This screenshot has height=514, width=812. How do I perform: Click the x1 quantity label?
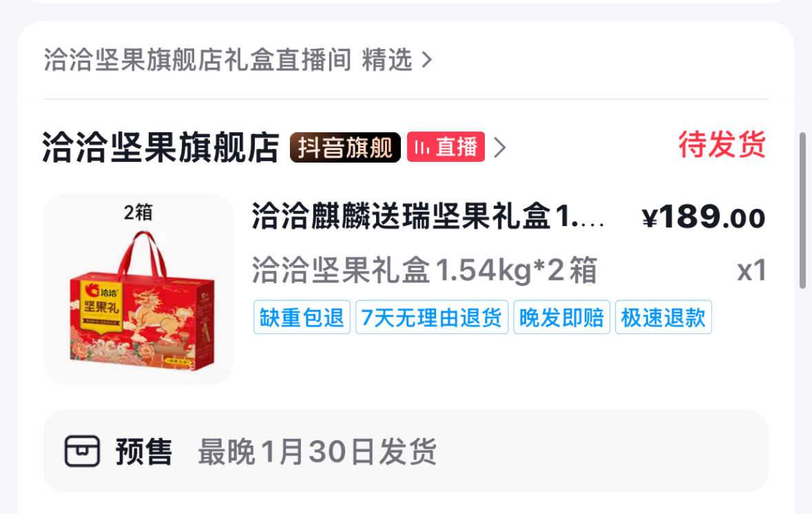click(752, 271)
